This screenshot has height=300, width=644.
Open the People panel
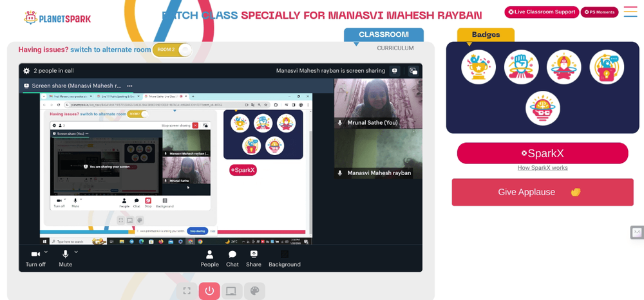[x=209, y=259]
